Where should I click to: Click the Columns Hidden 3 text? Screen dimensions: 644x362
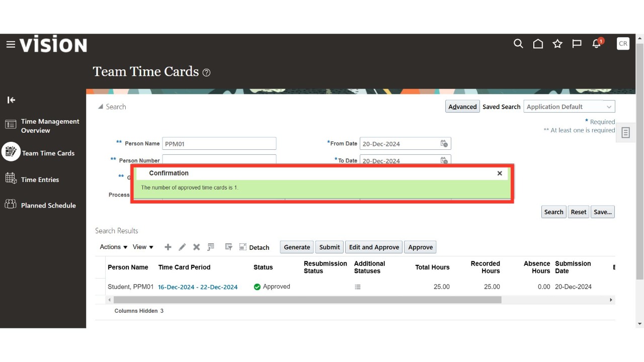[x=139, y=311]
